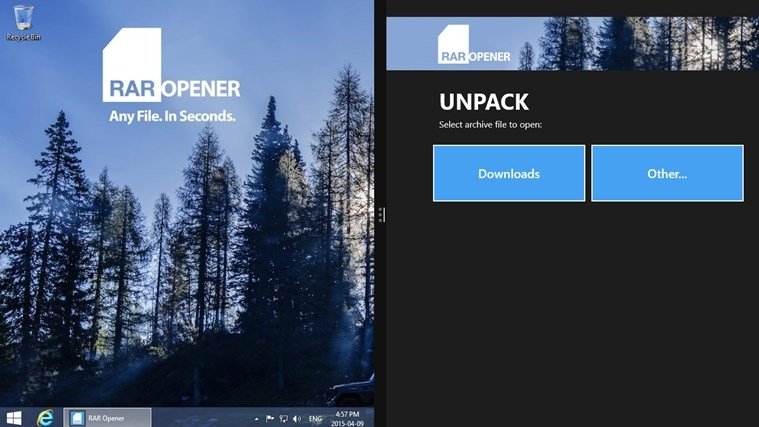
Task: Choose the Other... location tile
Action: (x=667, y=173)
